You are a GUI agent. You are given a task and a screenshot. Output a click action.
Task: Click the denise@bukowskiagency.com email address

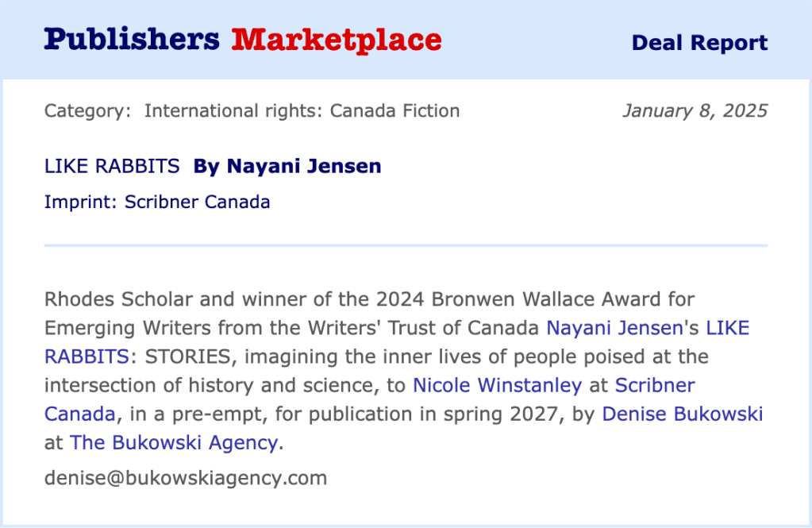pos(186,478)
